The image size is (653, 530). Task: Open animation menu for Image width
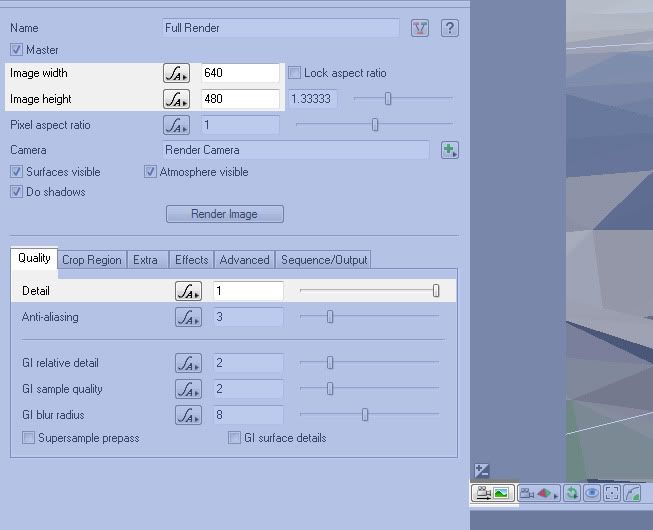tap(176, 73)
